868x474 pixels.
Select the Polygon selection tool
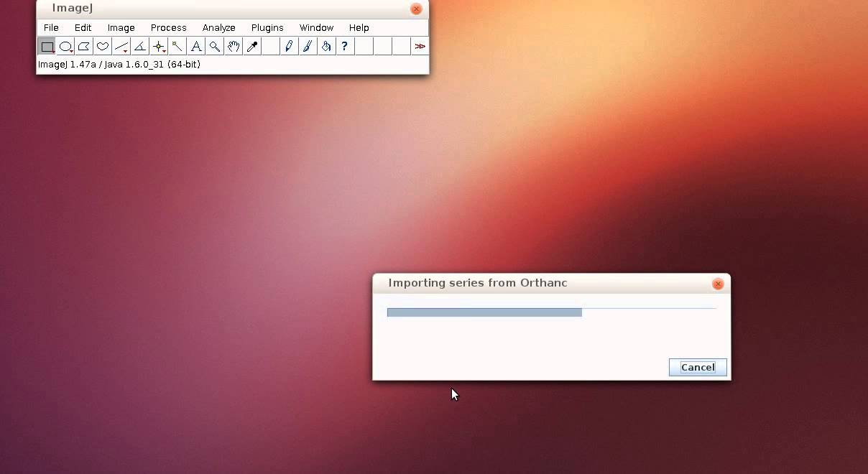click(84, 47)
